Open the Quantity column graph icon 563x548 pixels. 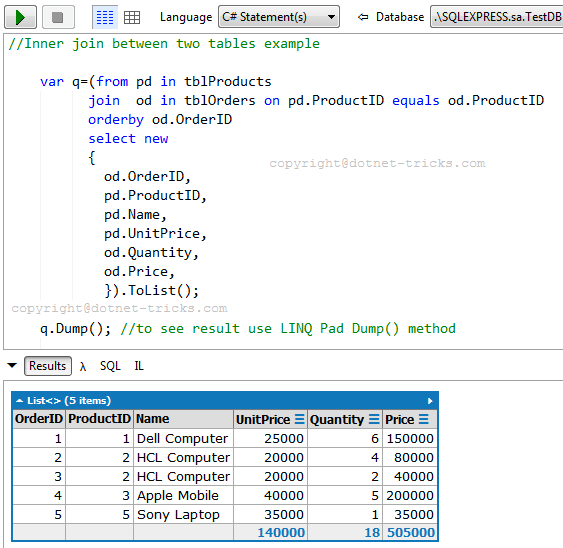click(x=374, y=419)
